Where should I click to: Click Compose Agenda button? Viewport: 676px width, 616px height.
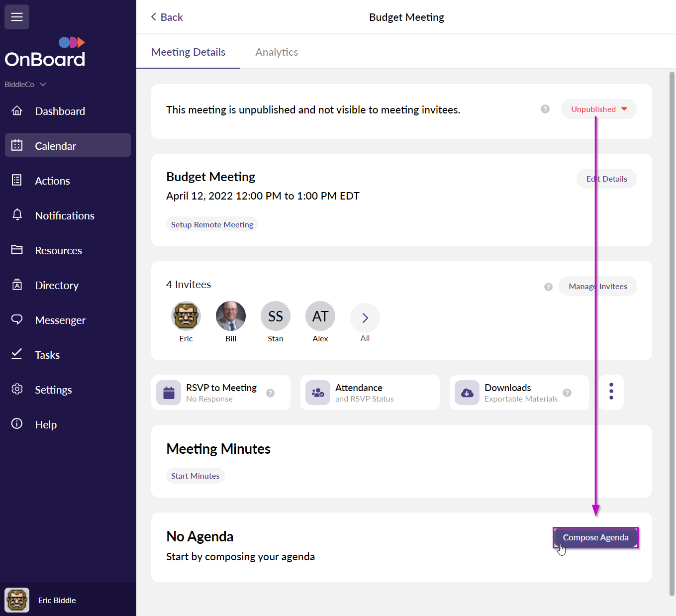coord(595,537)
